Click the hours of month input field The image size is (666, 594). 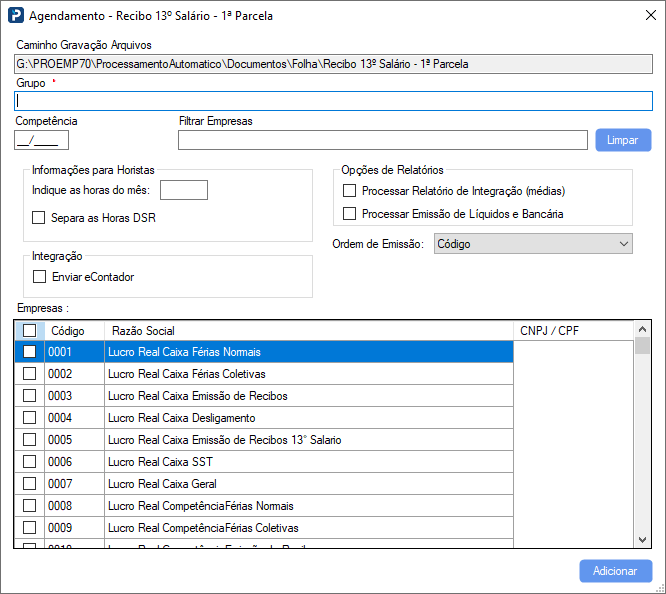click(184, 190)
